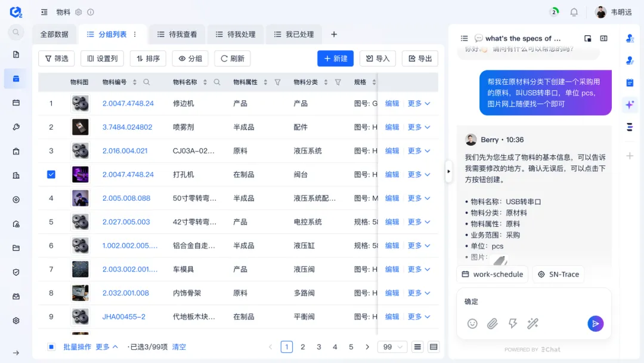
Task: Click the green progress badge showing 2
Action: pos(555,12)
